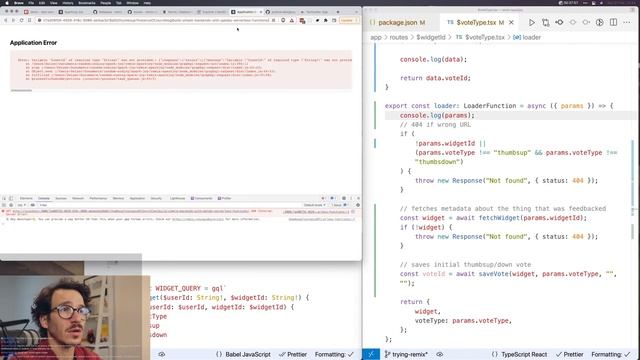
Task: Open the DevTools Lighthouse tab
Action: click(177, 198)
